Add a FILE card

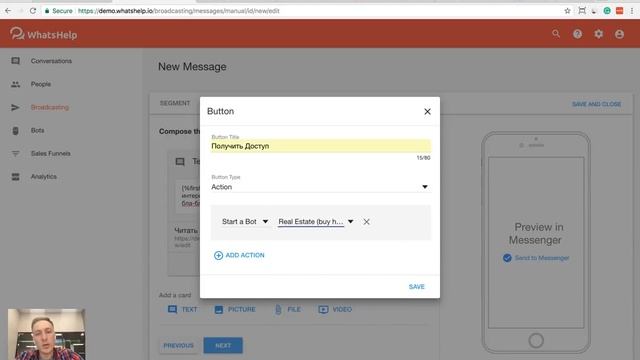[x=288, y=309]
